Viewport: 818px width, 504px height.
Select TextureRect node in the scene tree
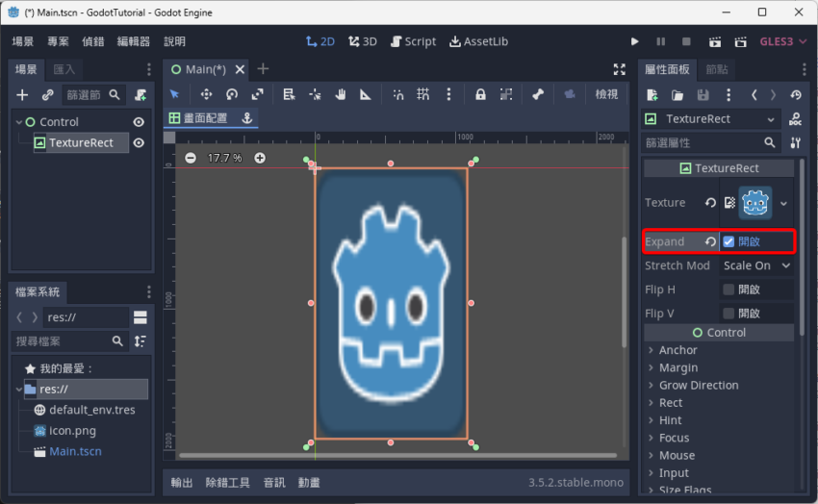click(x=81, y=142)
